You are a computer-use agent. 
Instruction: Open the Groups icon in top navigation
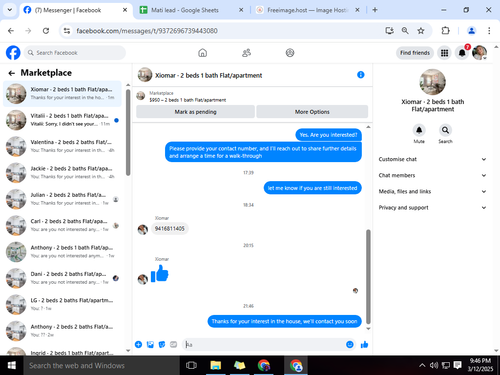(x=290, y=53)
